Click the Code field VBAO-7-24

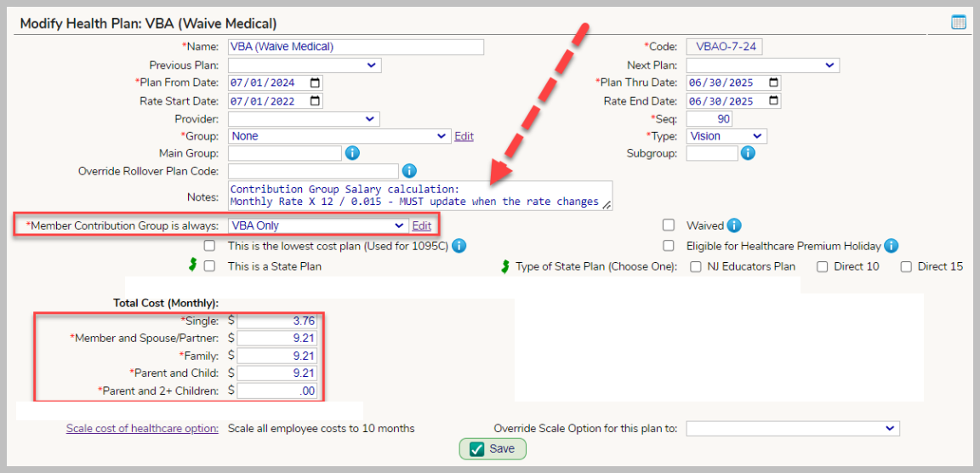[725, 47]
